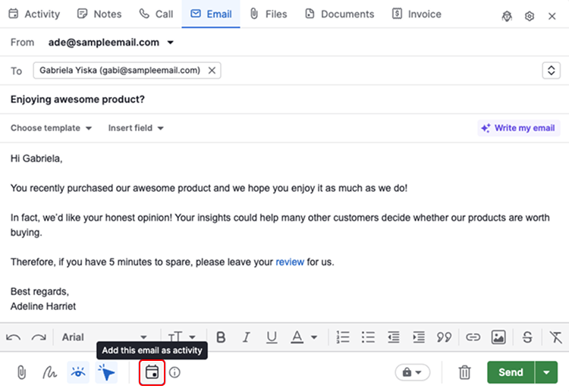Clear text formatting
The width and height of the screenshot is (569, 392).
pos(556,337)
